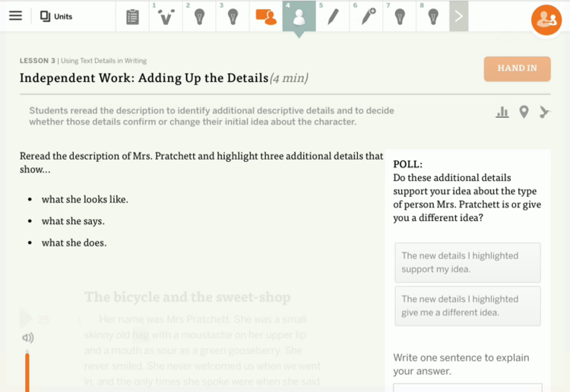Click the highlighted word 'hag'

click(x=141, y=334)
